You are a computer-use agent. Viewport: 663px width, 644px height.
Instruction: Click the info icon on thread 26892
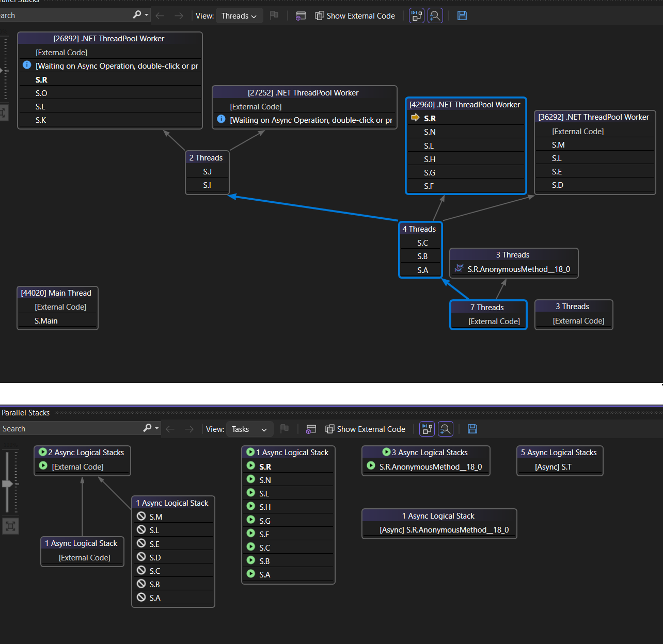26,65
